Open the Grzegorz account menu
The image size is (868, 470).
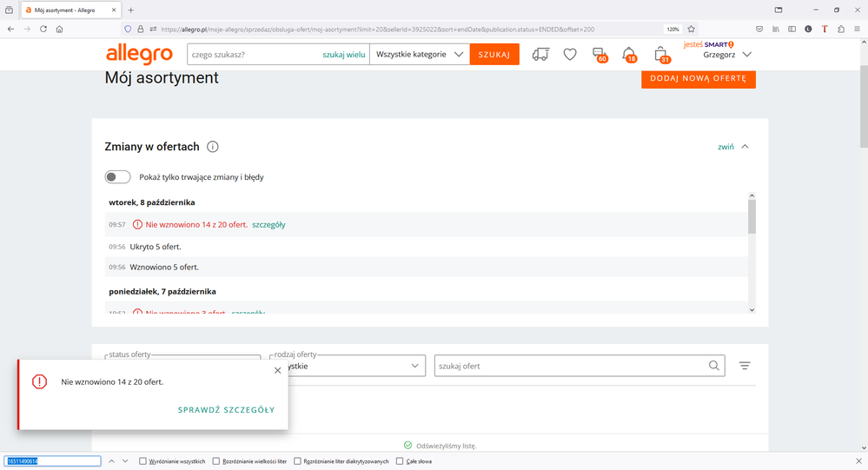pyautogui.click(x=727, y=55)
